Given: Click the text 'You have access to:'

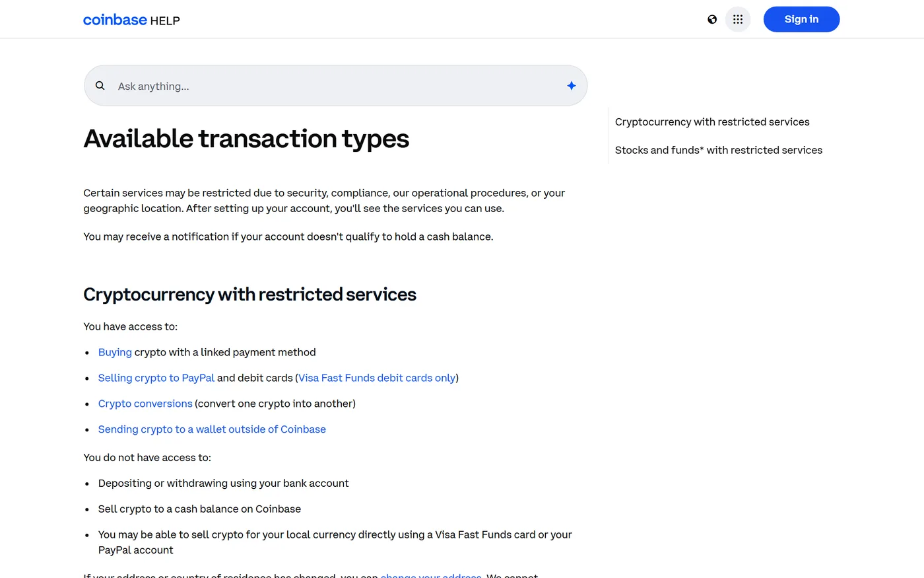Looking at the screenshot, I should coord(131,326).
